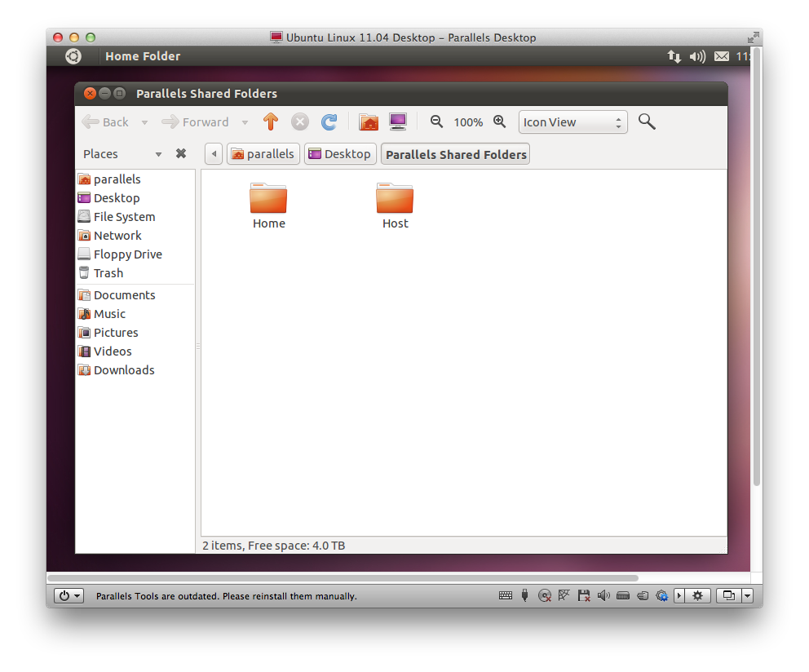Image resolution: width=809 pixels, height=672 pixels.
Task: Click the keyboard status icon in Parallels
Action: (506, 595)
